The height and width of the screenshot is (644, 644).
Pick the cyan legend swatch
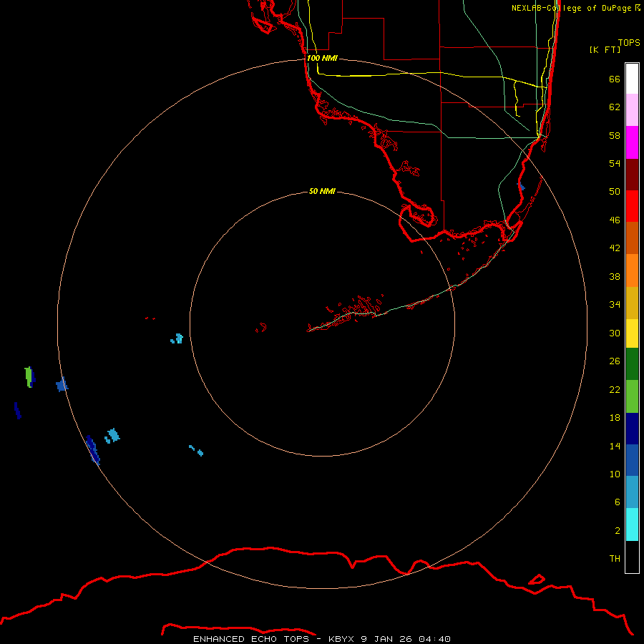(632, 525)
